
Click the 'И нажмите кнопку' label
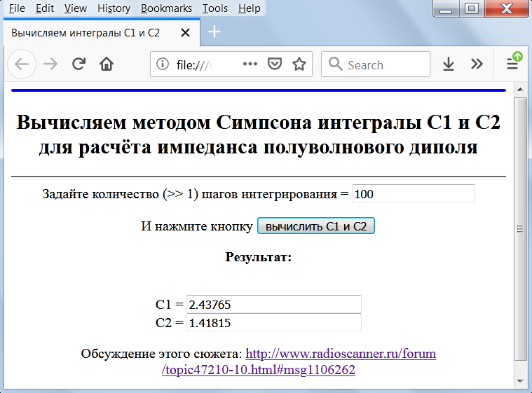click(x=197, y=226)
